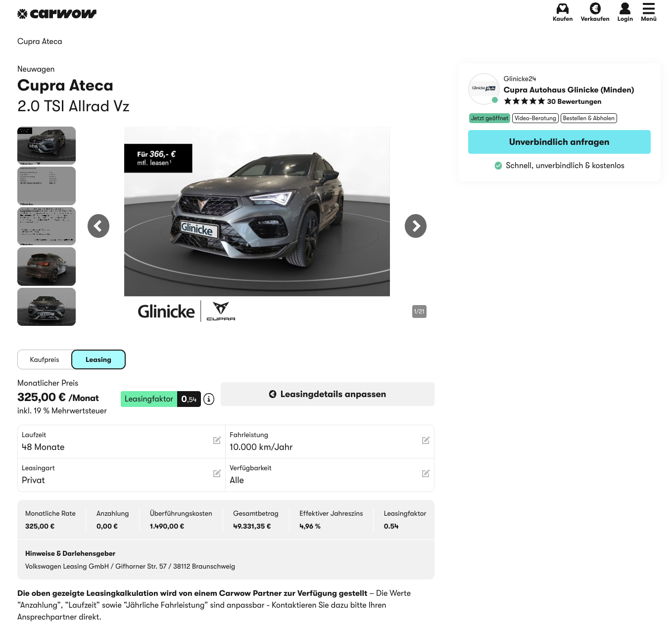Open the 30 Bewertungen star rating

(x=552, y=101)
